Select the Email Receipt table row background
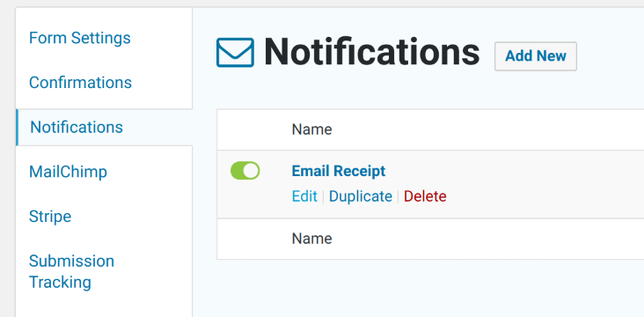Screen dimensions: 644x317 430,184
